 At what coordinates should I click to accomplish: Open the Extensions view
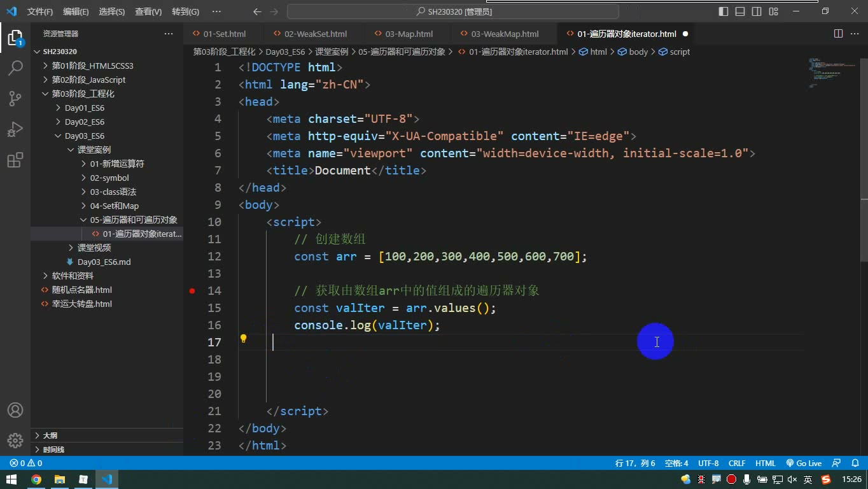coord(15,160)
